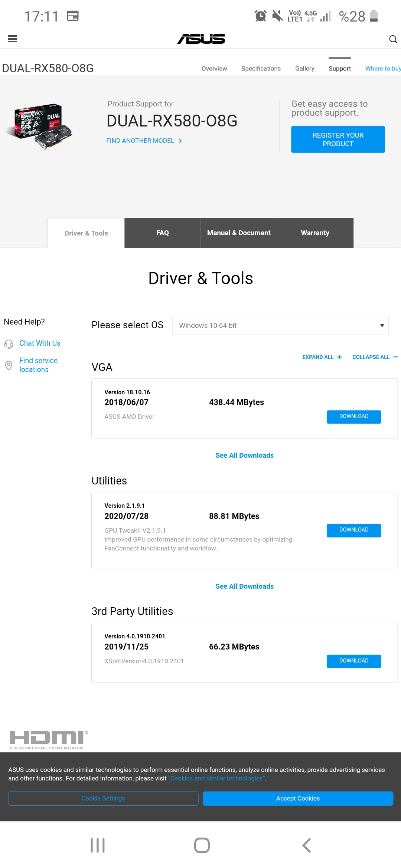Screen dimensions: 401x868
Task: Tap the alarm clock status icon
Action: [x=260, y=16]
